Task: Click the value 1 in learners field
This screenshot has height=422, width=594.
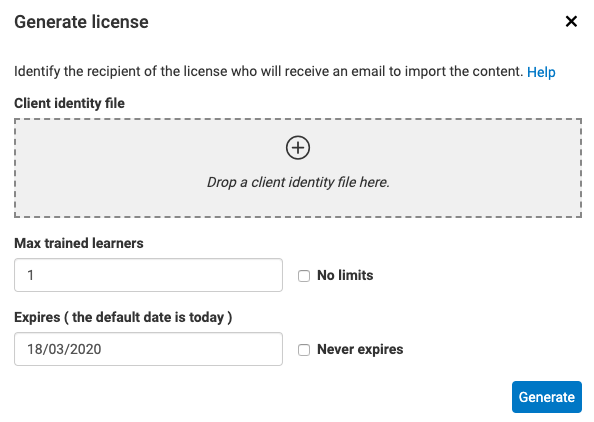Action: (31, 275)
